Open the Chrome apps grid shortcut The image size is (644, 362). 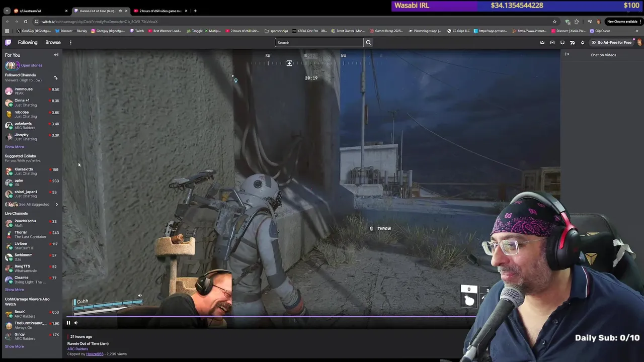(x=7, y=31)
